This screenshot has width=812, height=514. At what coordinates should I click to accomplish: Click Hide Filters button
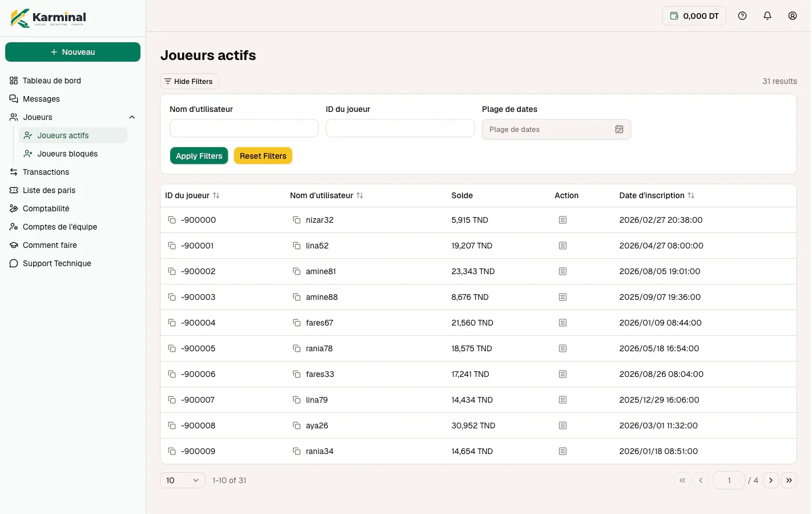[189, 81]
